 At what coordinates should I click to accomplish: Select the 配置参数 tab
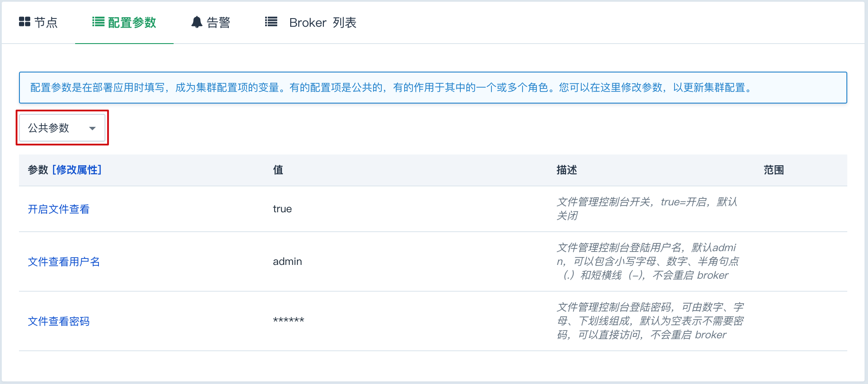coord(124,22)
